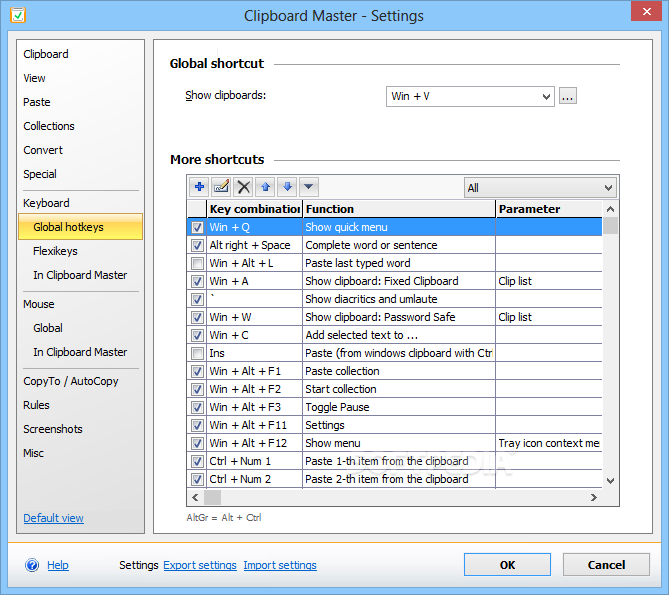669x595 pixels.
Task: Open the Rules category
Action: click(x=36, y=405)
